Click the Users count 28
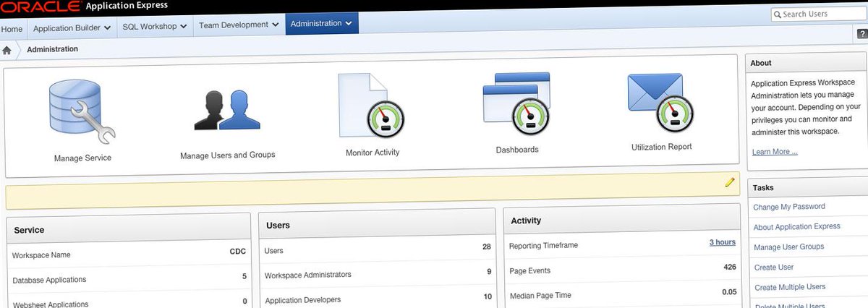The height and width of the screenshot is (308, 868). pos(487,247)
